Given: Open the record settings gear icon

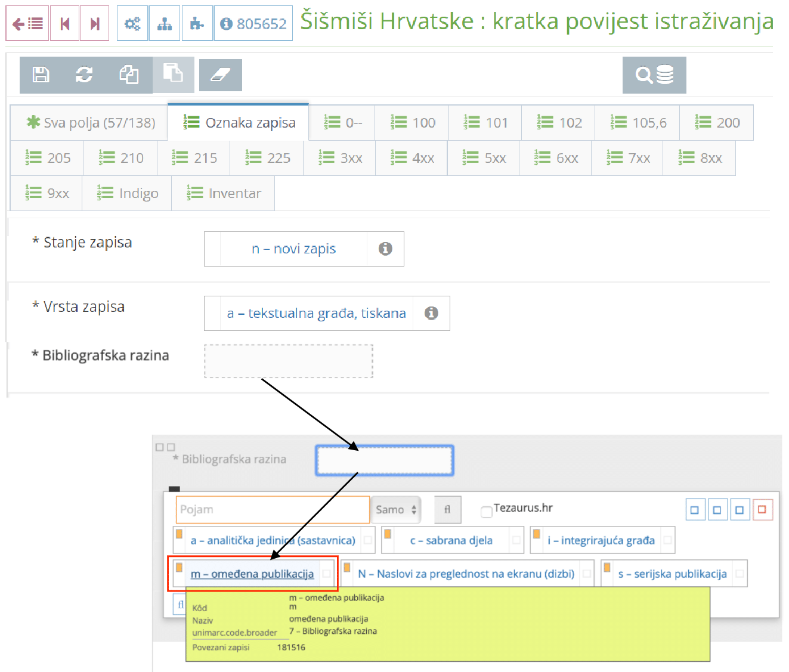Looking at the screenshot, I should [x=132, y=23].
